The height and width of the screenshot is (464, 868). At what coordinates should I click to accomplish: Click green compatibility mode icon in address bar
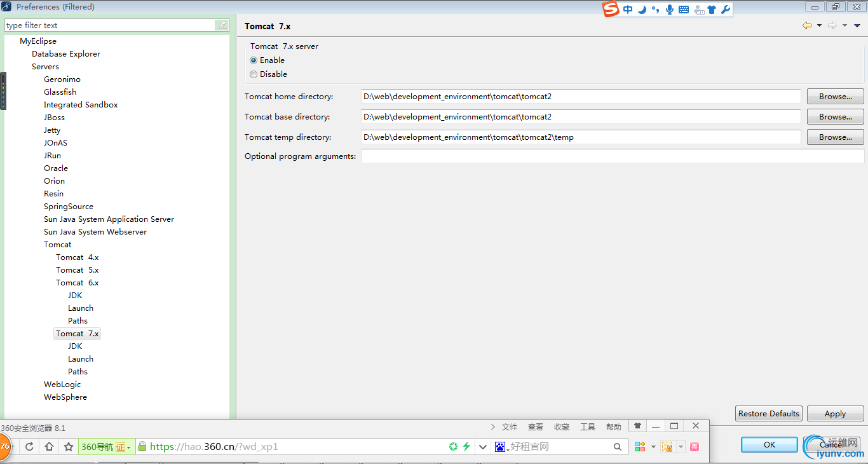(x=453, y=447)
